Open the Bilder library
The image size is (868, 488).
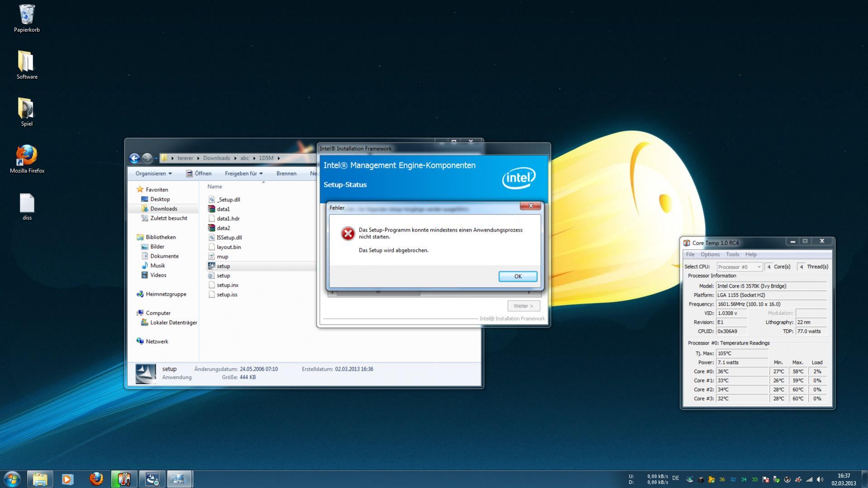[x=157, y=246]
